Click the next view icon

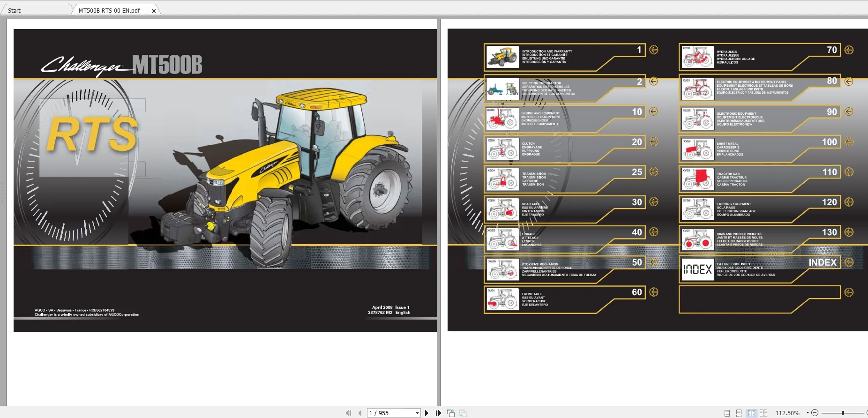tap(463, 413)
